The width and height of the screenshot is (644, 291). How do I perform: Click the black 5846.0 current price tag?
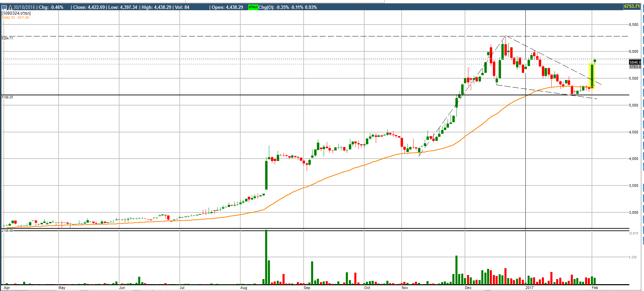[635, 62]
